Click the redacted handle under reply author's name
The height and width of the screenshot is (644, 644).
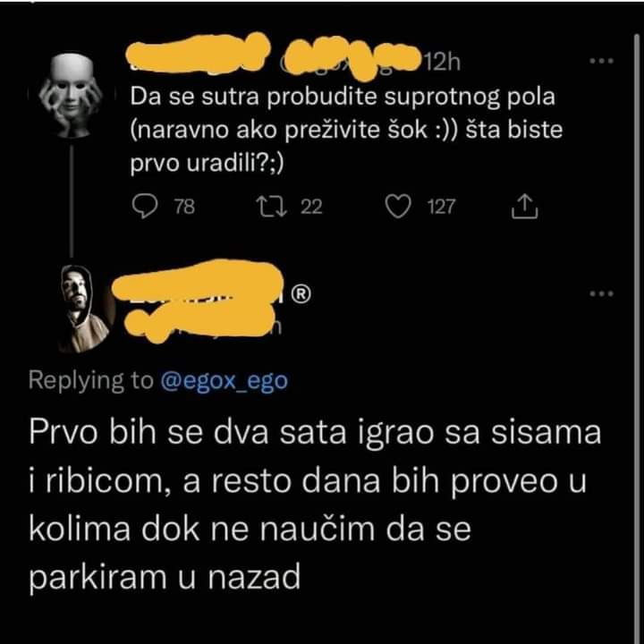point(199,325)
